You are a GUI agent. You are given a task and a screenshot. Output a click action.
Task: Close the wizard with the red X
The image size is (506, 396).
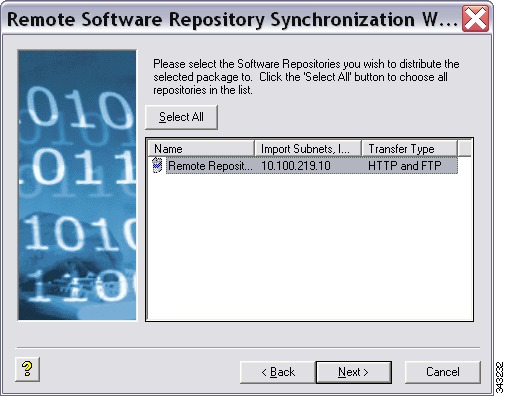click(475, 19)
